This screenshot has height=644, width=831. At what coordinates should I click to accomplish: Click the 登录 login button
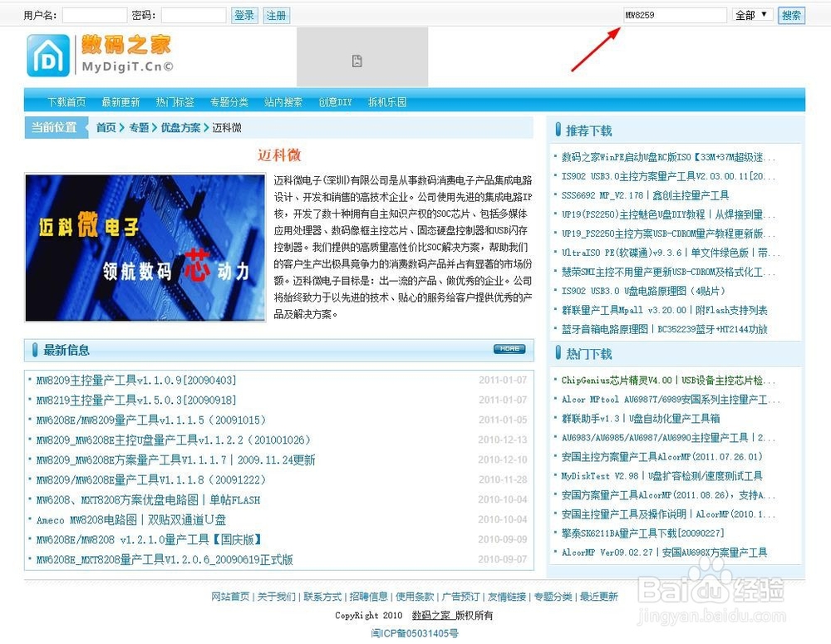click(x=244, y=15)
